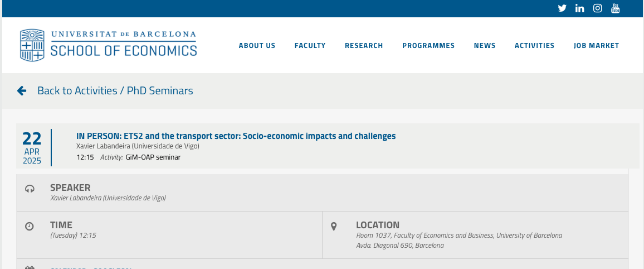Open the Instagram social icon
The height and width of the screenshot is (269, 644).
point(598,8)
